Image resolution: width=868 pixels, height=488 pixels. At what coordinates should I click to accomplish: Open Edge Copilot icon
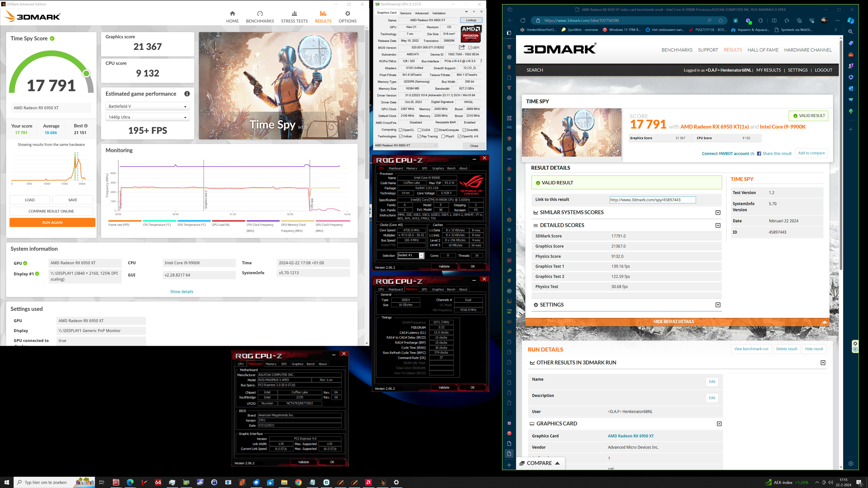pyautogui.click(x=851, y=21)
